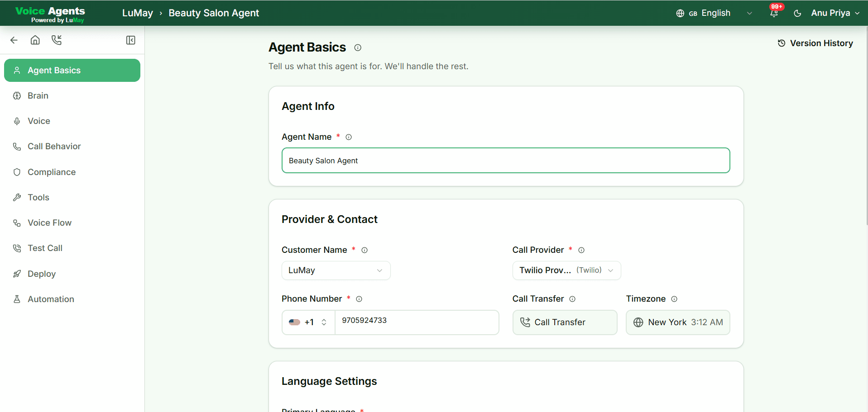Open the Tools section
The width and height of the screenshot is (868, 412).
[x=72, y=197]
